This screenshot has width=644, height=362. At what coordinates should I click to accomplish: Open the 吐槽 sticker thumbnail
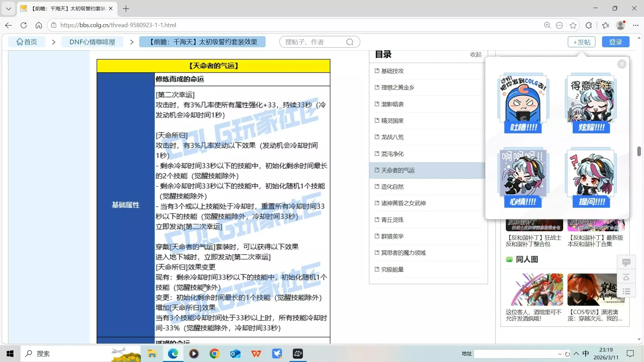(523, 103)
